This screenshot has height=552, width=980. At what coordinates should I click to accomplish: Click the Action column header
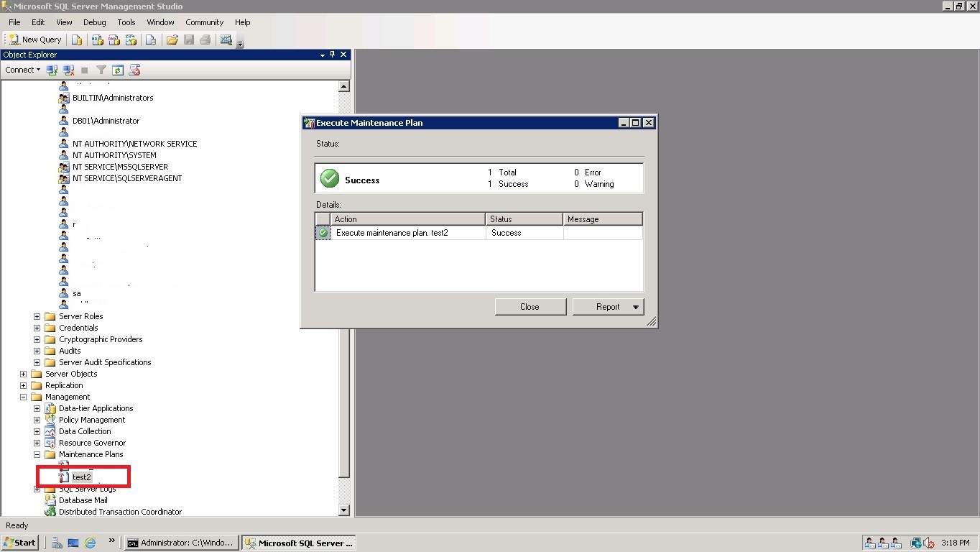pyautogui.click(x=408, y=219)
